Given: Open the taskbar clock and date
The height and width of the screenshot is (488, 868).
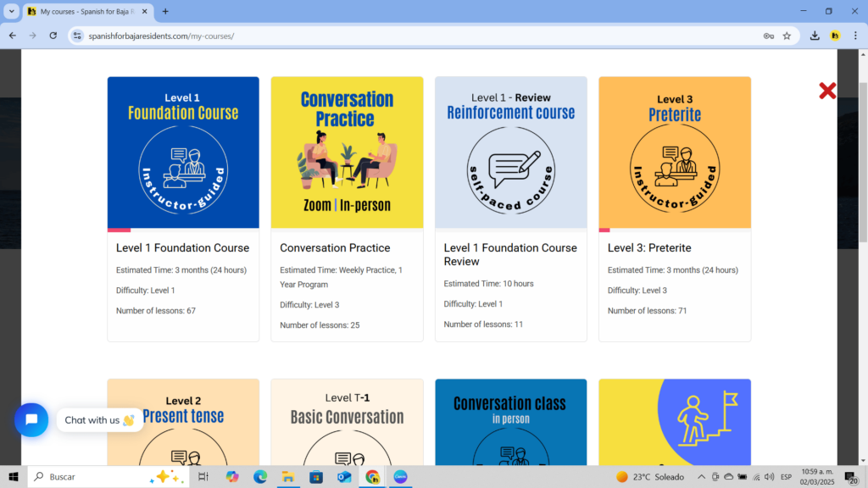Looking at the screenshot, I should 817,476.
